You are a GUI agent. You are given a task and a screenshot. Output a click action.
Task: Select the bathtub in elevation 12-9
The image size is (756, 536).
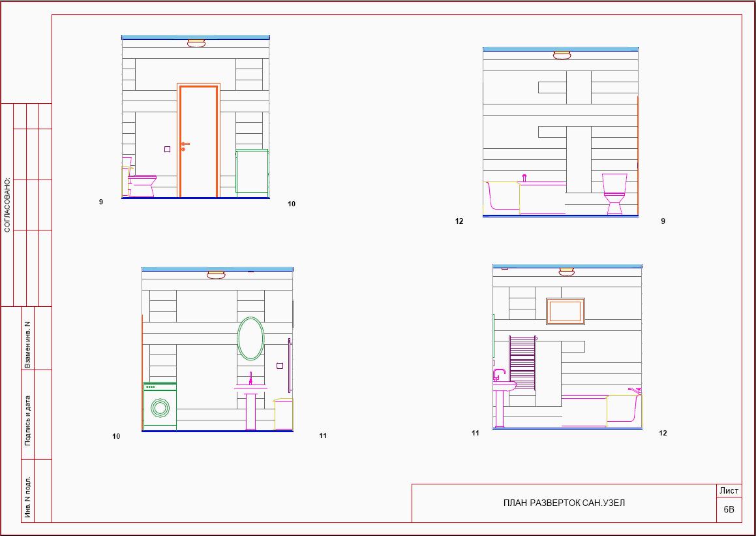tap(524, 197)
